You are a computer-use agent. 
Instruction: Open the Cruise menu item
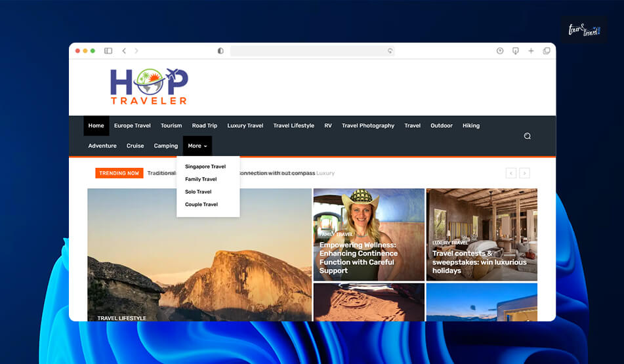(135, 146)
